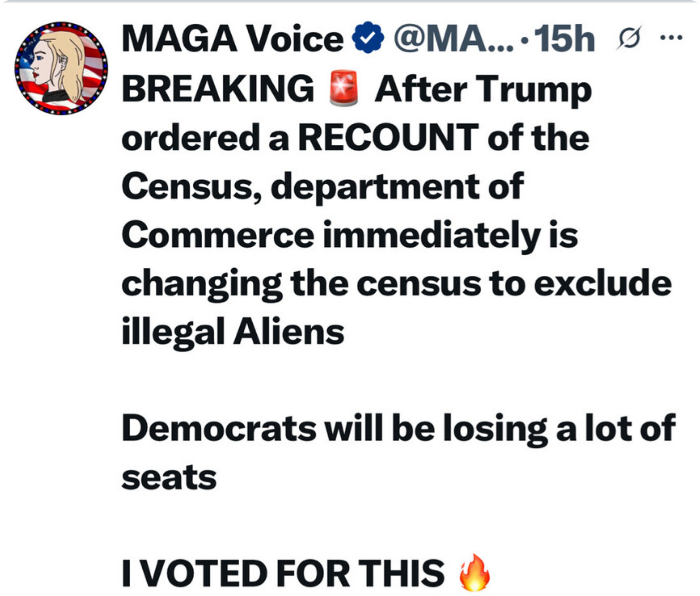Click the text "After Trump"

click(483, 89)
